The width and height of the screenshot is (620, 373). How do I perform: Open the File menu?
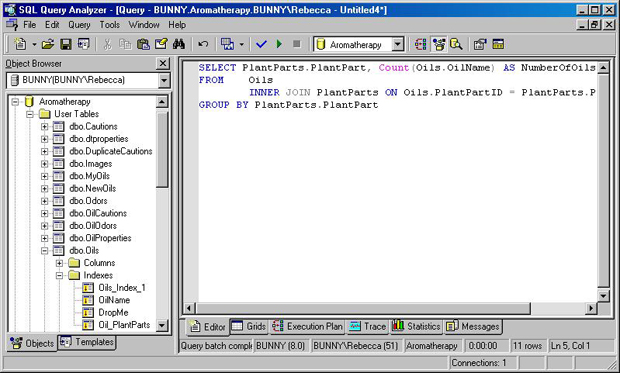coord(29,25)
